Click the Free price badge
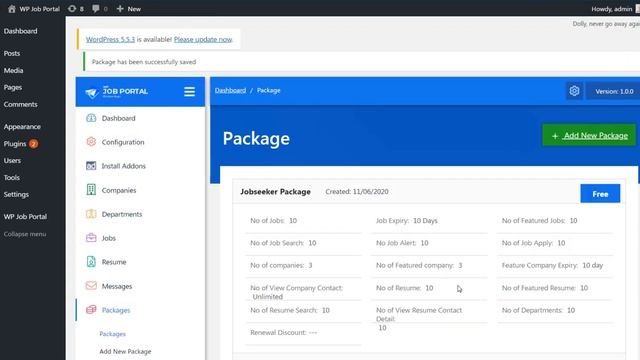Image resolution: width=640 pixels, height=360 pixels. click(600, 194)
